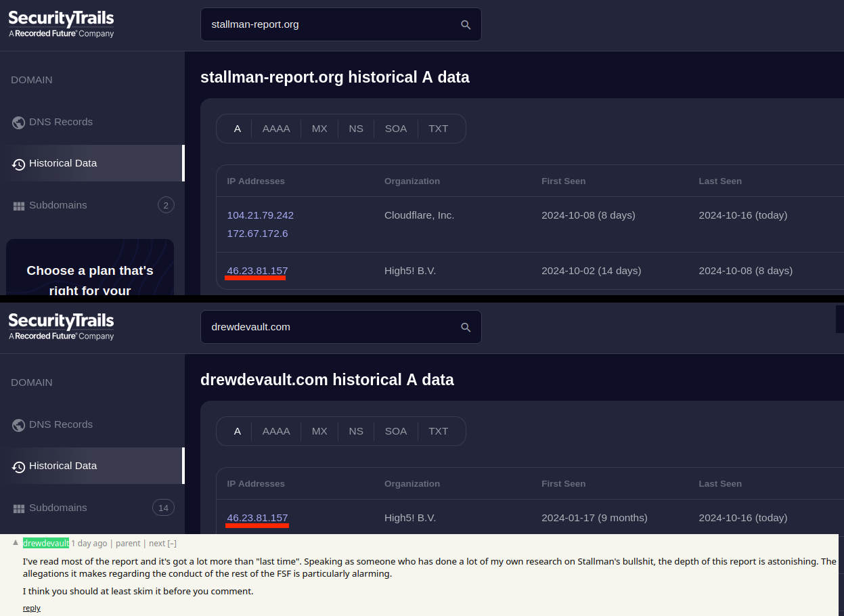844x616 pixels.
Task: Click the SecurityTrails logo in the top panel
Action: [x=61, y=24]
